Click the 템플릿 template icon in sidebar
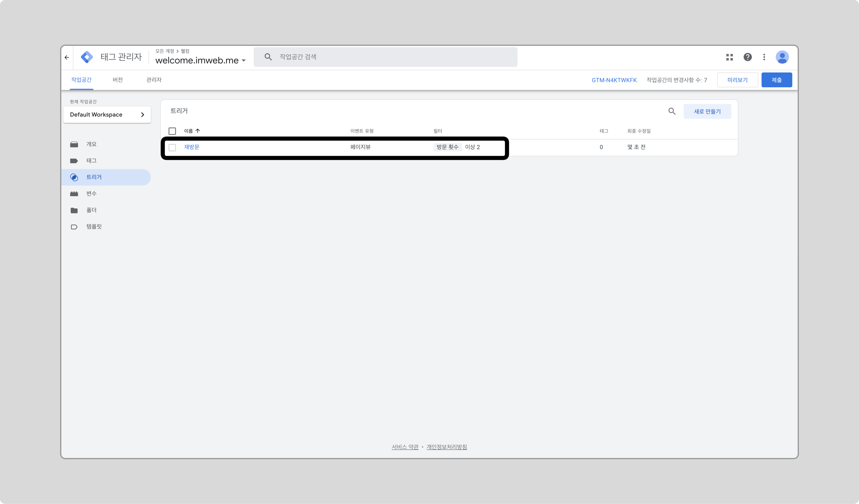 (x=74, y=227)
